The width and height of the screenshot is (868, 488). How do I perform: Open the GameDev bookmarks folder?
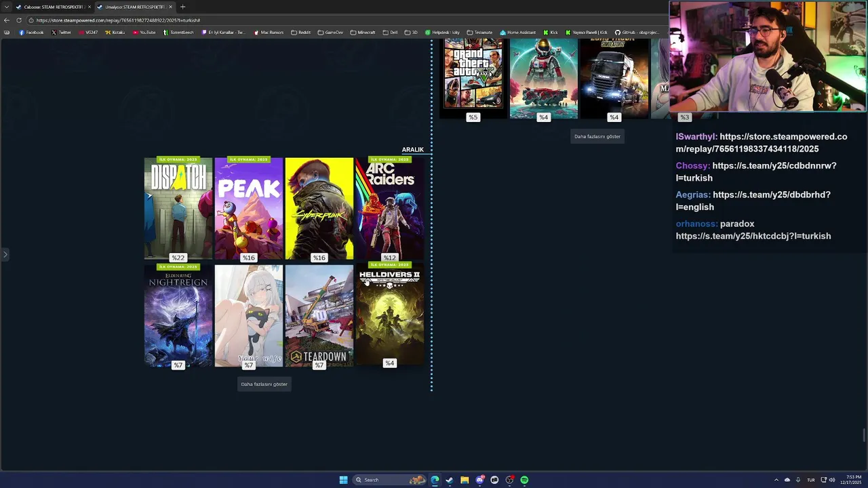[x=331, y=33]
